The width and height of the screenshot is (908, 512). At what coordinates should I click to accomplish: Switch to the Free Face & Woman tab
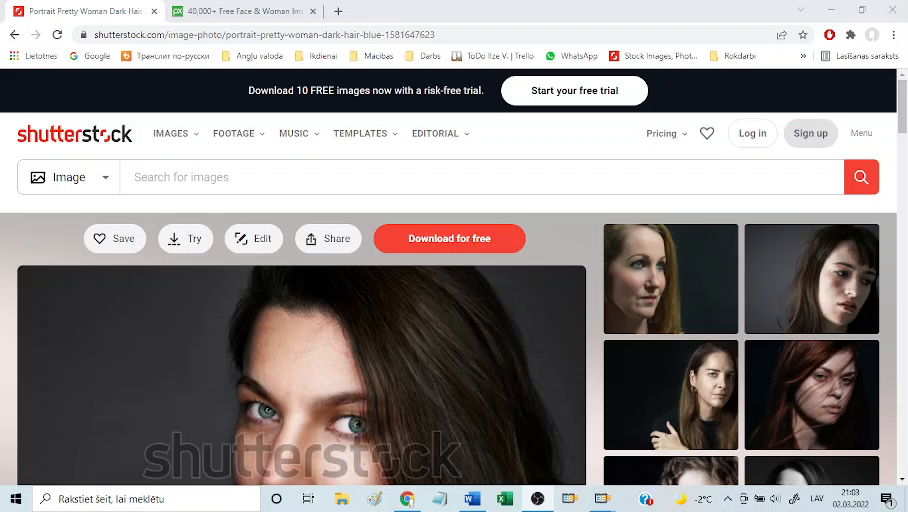(x=240, y=11)
